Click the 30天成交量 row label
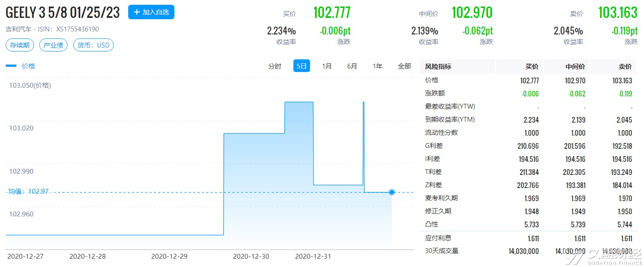This screenshot has width=644, height=267. [442, 251]
